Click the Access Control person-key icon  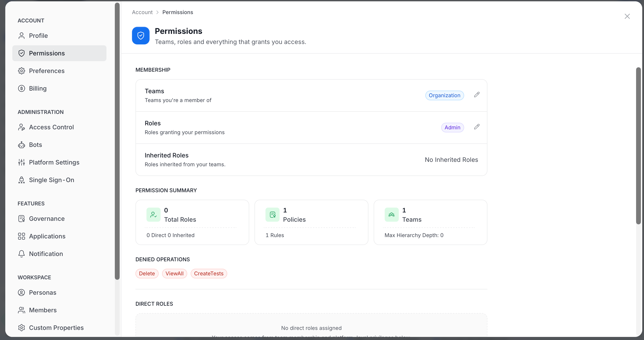(x=22, y=127)
